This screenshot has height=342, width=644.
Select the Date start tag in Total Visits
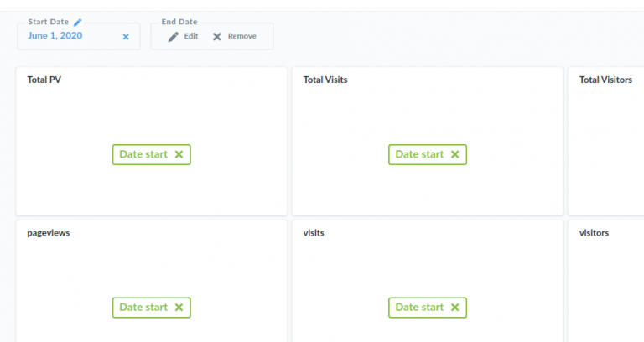(x=419, y=154)
